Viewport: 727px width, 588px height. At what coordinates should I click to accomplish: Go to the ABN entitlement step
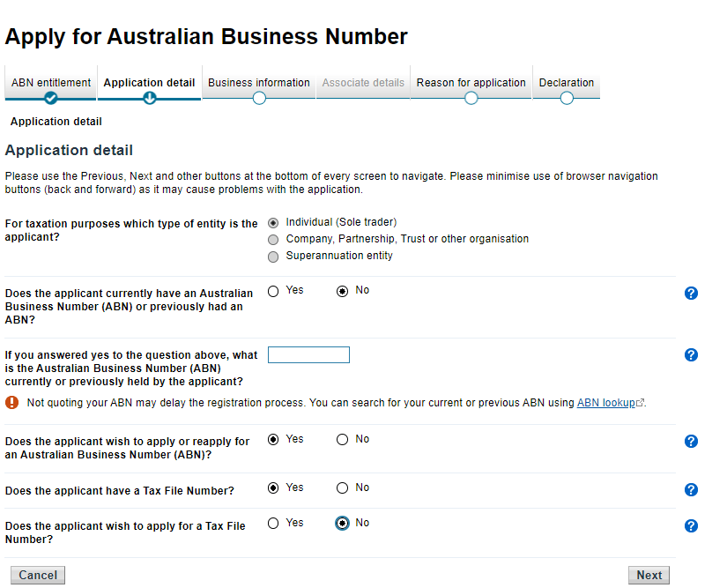50,84
